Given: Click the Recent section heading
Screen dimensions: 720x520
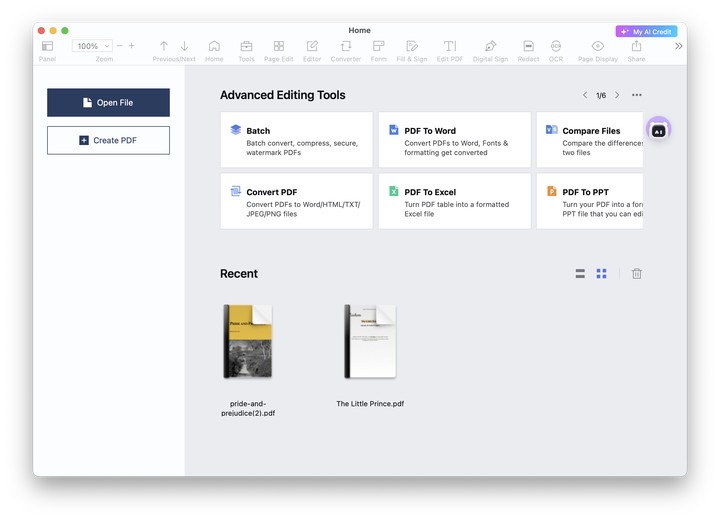Looking at the screenshot, I should click(239, 274).
